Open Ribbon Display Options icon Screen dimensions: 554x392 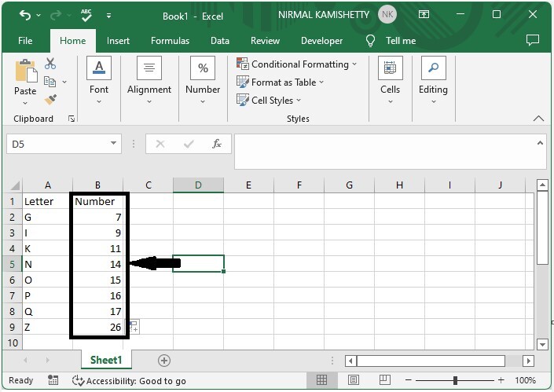pyautogui.click(x=424, y=14)
